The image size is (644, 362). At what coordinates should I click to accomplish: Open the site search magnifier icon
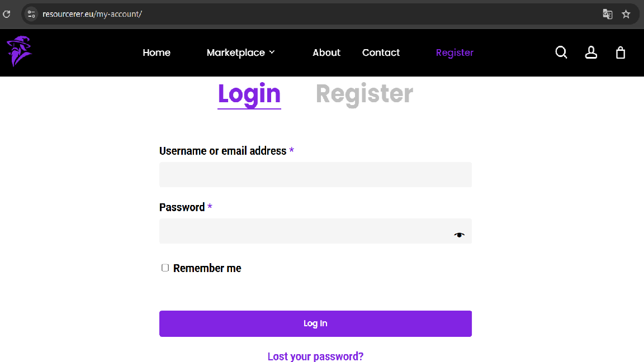(561, 53)
